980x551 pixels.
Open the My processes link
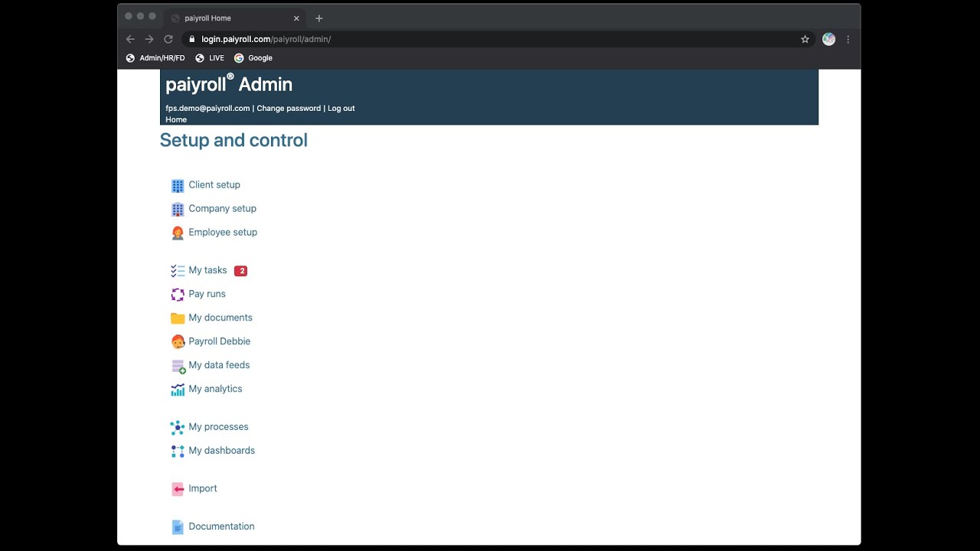pyautogui.click(x=219, y=427)
